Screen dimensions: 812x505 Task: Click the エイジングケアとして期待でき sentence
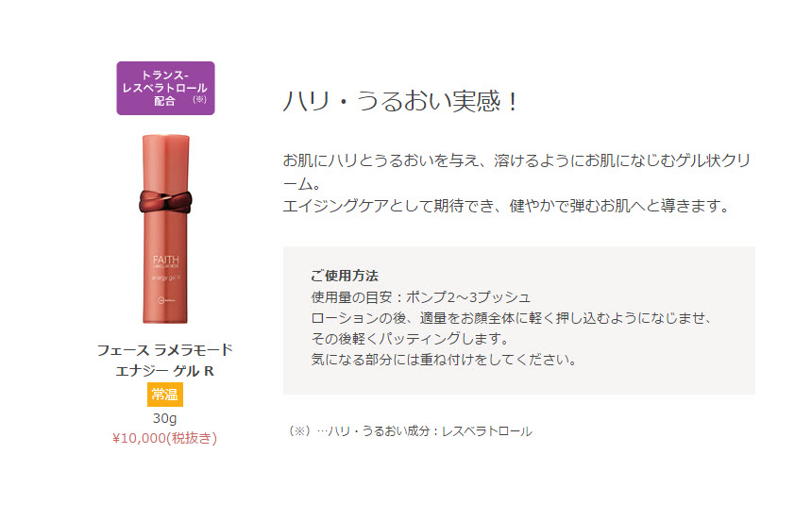506,206
